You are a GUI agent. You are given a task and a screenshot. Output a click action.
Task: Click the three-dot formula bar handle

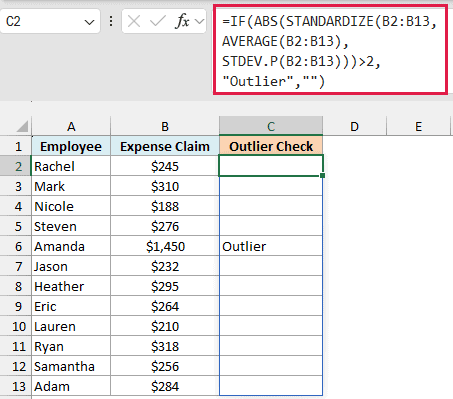111,21
